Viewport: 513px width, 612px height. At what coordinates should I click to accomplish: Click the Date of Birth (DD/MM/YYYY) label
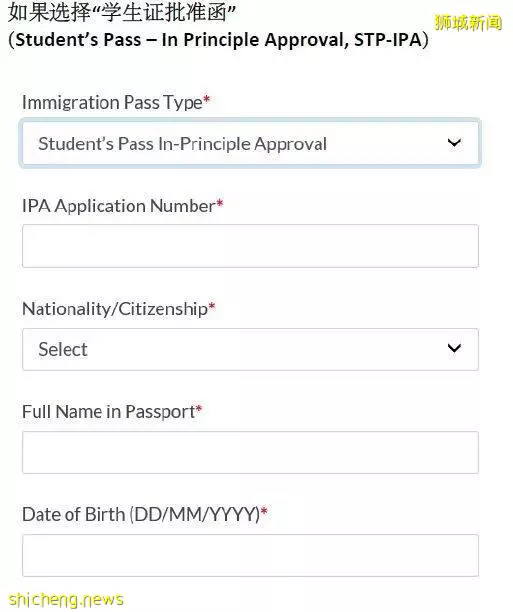tap(141, 514)
